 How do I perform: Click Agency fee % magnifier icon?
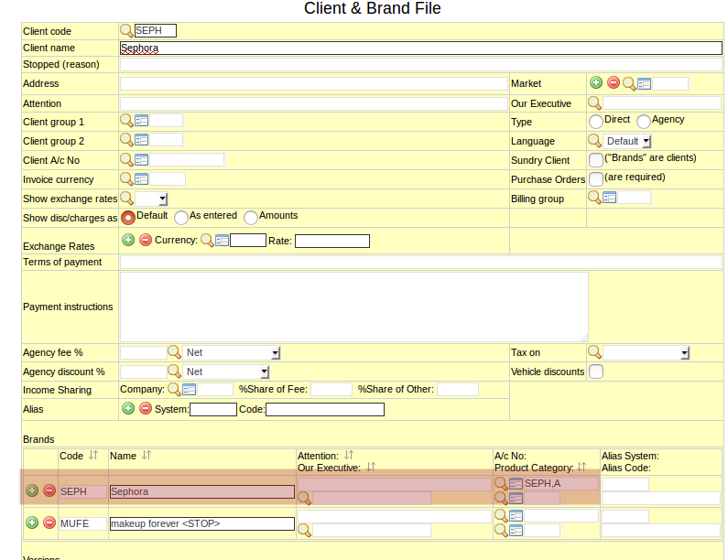(x=174, y=352)
